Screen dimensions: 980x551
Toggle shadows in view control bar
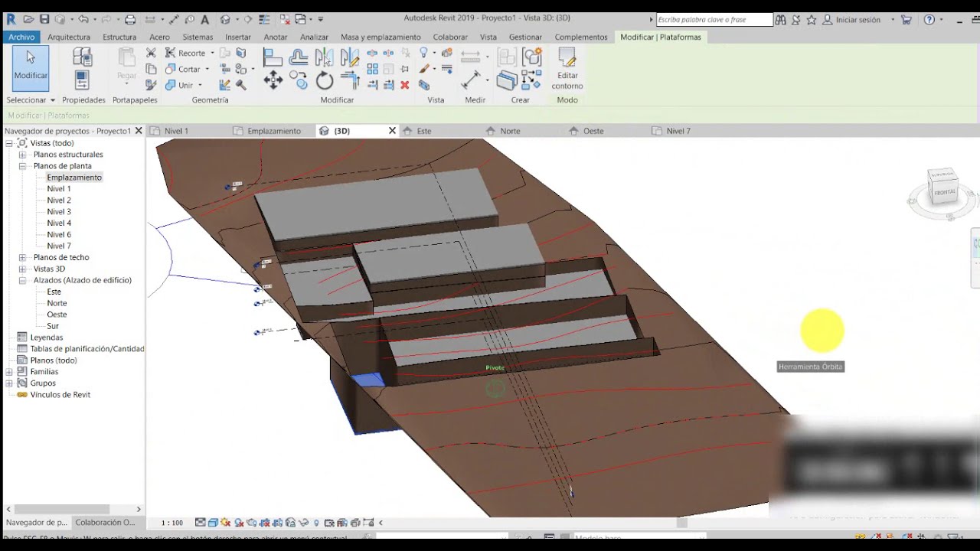pyautogui.click(x=239, y=523)
